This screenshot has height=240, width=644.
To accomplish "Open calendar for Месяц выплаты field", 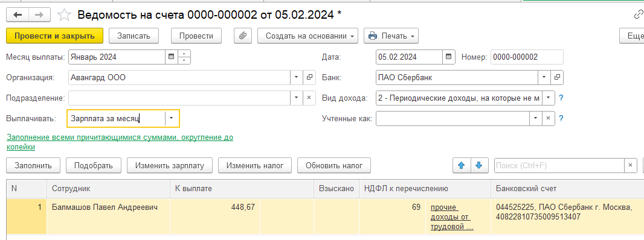I will [171, 57].
